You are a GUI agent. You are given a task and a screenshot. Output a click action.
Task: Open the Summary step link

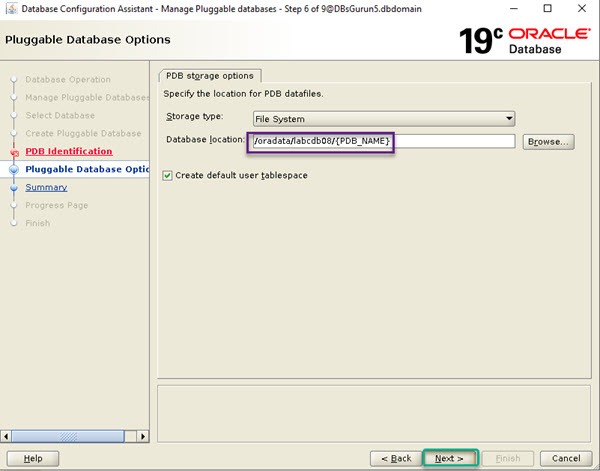click(x=46, y=187)
